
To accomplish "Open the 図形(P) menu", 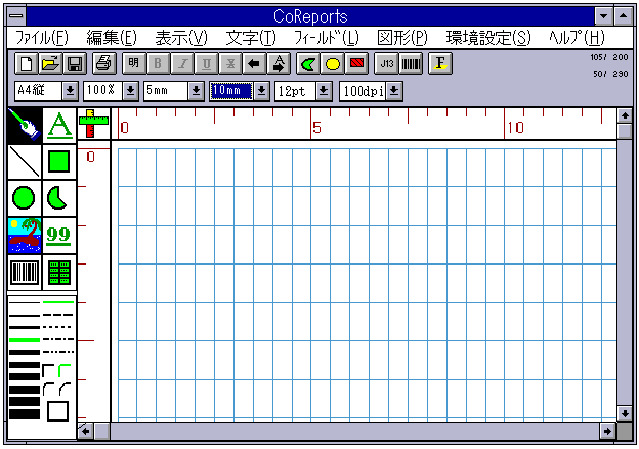I will [402, 38].
